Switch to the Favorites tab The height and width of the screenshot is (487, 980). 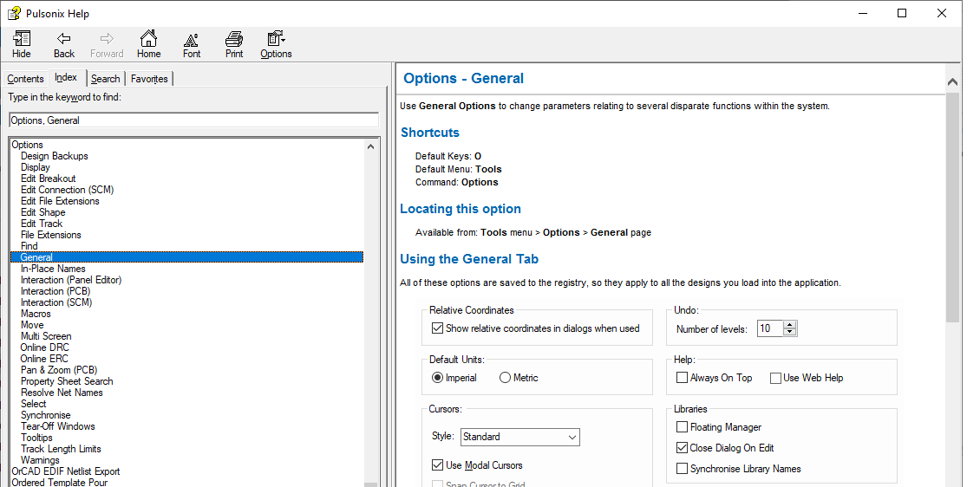(149, 79)
